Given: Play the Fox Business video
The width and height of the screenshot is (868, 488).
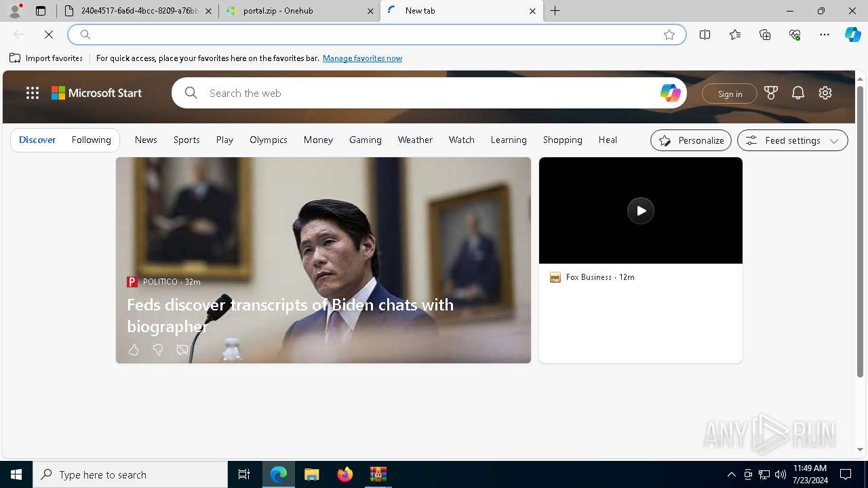Looking at the screenshot, I should pos(641,211).
